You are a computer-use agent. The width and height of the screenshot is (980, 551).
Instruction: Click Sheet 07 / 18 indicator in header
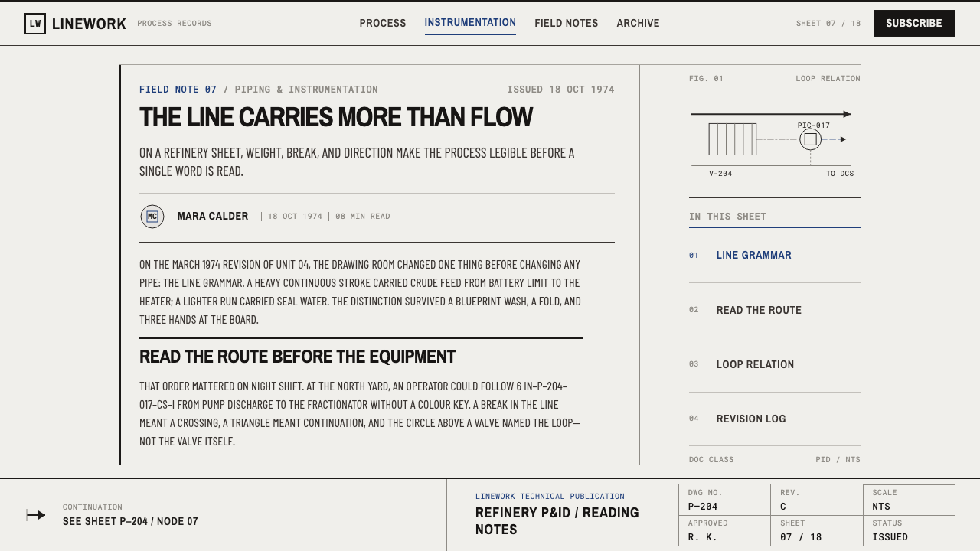pos(828,23)
